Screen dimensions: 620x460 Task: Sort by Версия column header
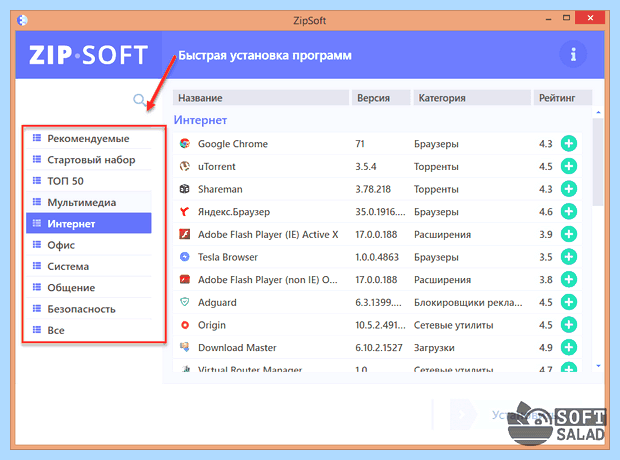tap(381, 98)
